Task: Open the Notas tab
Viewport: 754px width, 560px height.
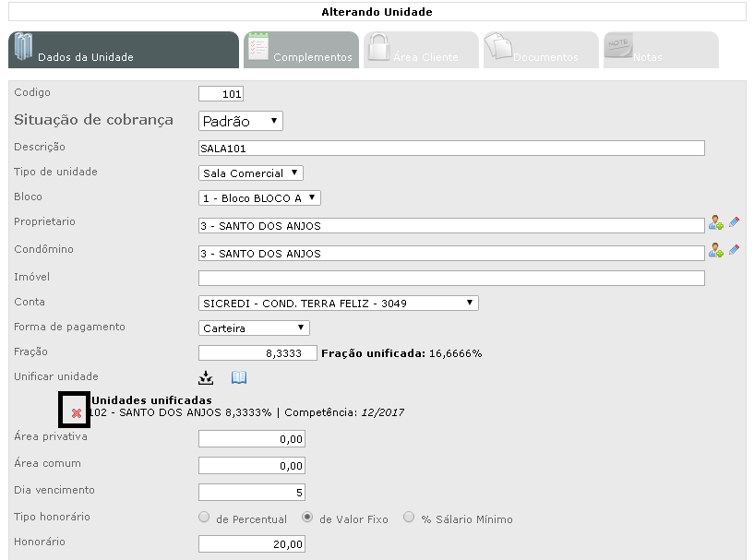Action: [661, 50]
